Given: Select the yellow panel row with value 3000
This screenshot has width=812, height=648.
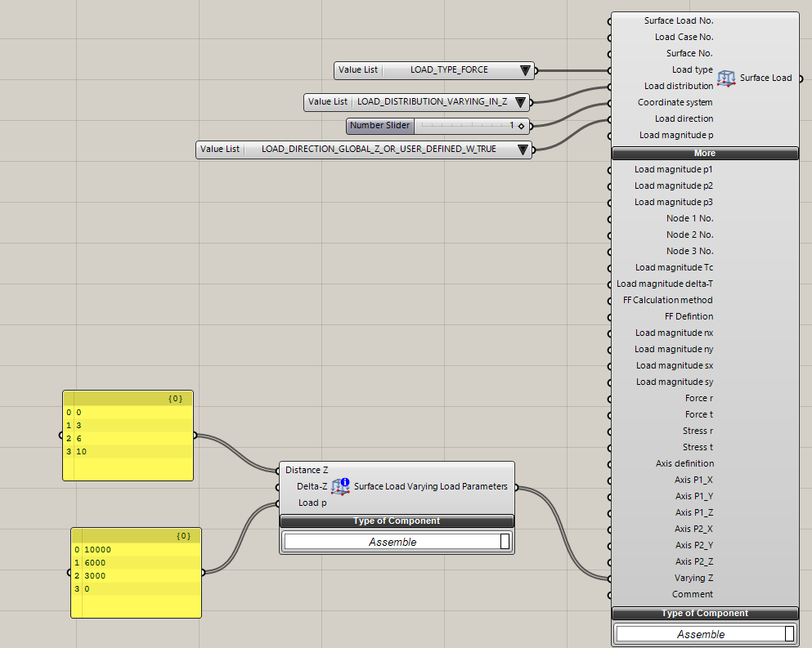Looking at the screenshot, I should (137, 575).
